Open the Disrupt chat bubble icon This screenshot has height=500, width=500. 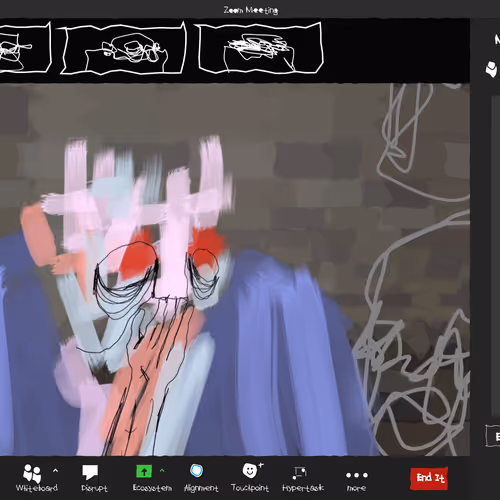[x=90, y=472]
